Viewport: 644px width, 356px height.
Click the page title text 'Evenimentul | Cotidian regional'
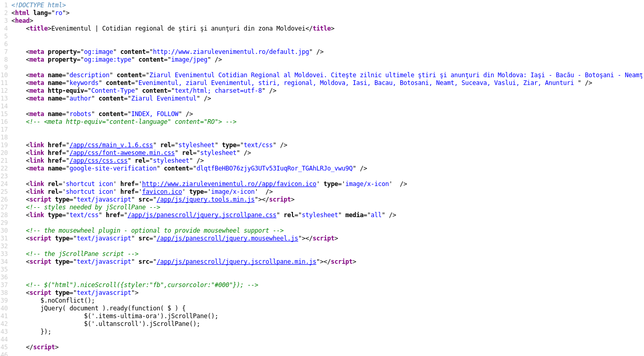point(107,29)
